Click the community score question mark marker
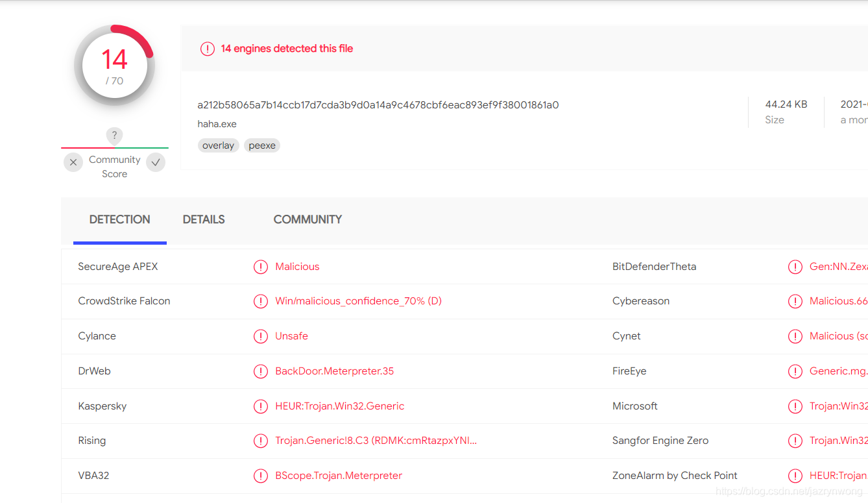The height and width of the screenshot is (503, 868). 114,136
